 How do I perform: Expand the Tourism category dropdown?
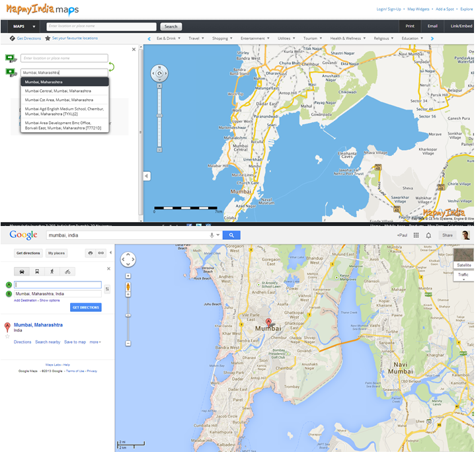pyautogui.click(x=313, y=38)
